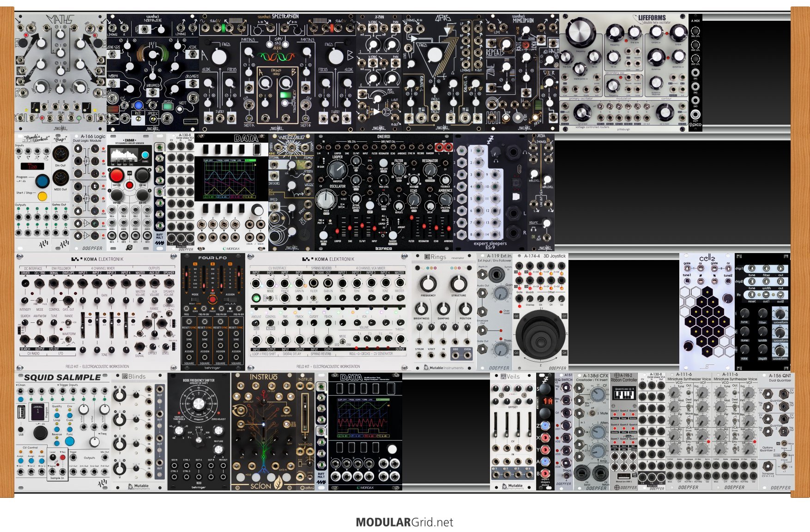Click the QPAS Freq knob

point(435,55)
